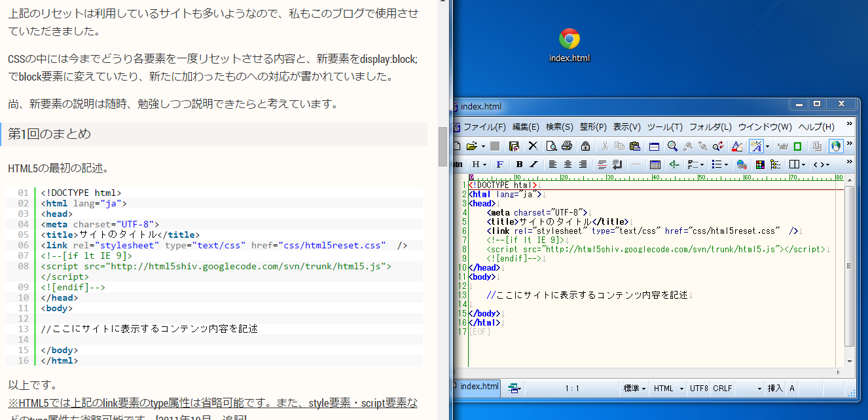Open the replace tool icon

point(718,146)
